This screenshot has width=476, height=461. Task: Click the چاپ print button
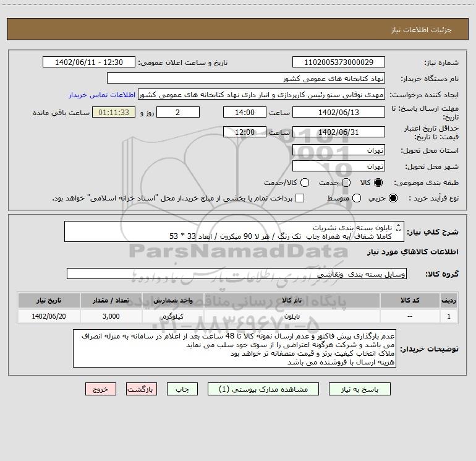pyautogui.click(x=182, y=389)
